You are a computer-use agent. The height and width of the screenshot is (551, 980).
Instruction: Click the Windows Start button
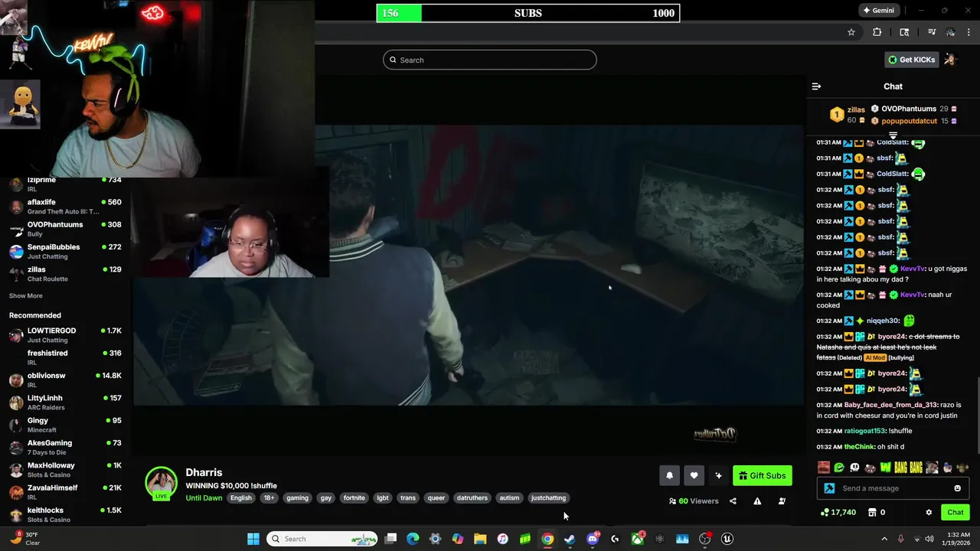coord(253,539)
